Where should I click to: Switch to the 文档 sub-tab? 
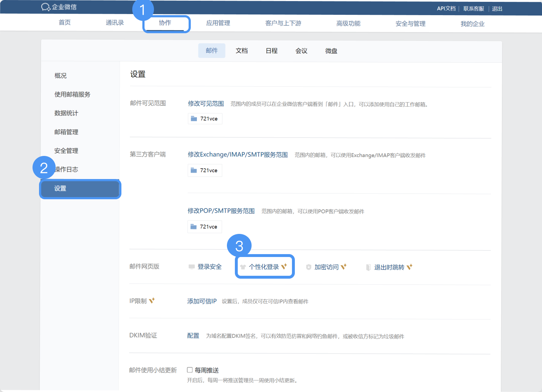coord(242,51)
